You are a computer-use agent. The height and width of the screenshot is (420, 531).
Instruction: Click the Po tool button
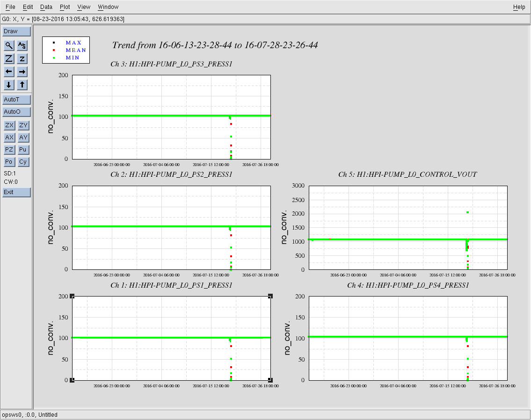[9, 162]
